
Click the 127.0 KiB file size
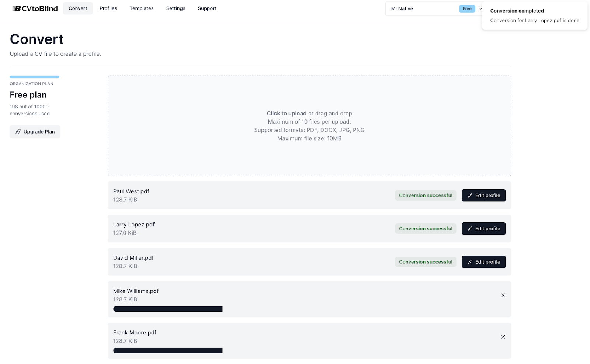[125, 233]
